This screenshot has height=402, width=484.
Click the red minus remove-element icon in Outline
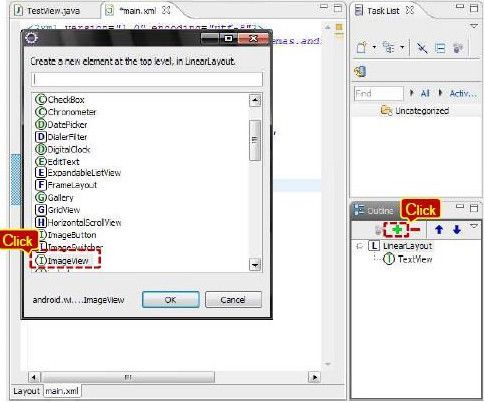[x=415, y=229]
